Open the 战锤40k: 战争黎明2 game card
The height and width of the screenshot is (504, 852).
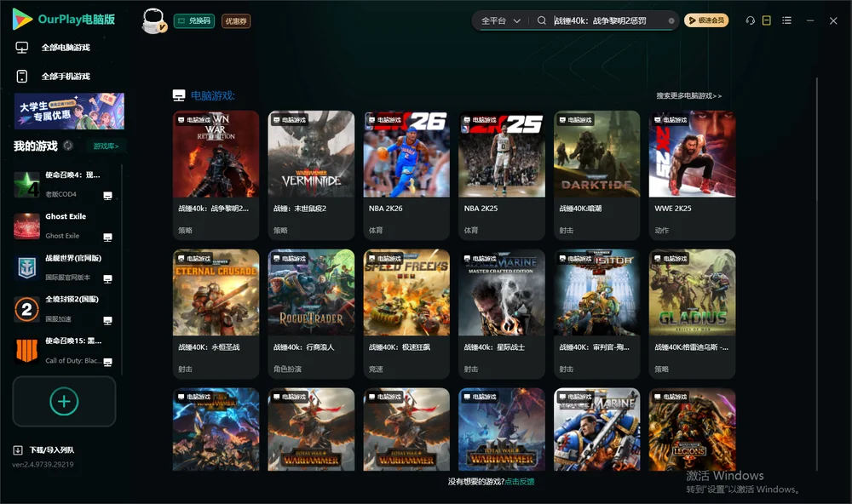pyautogui.click(x=216, y=175)
